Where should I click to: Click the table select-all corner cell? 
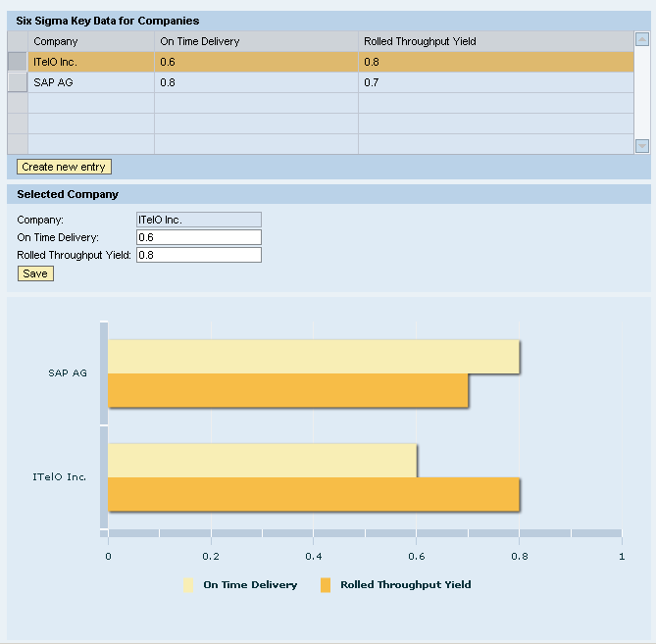point(18,41)
